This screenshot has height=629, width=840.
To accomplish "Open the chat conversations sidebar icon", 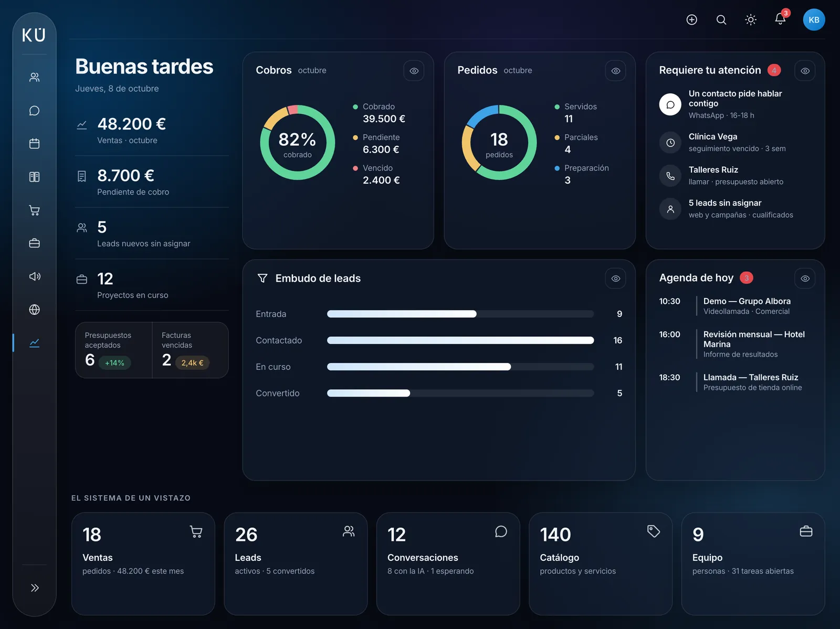I will (x=34, y=111).
